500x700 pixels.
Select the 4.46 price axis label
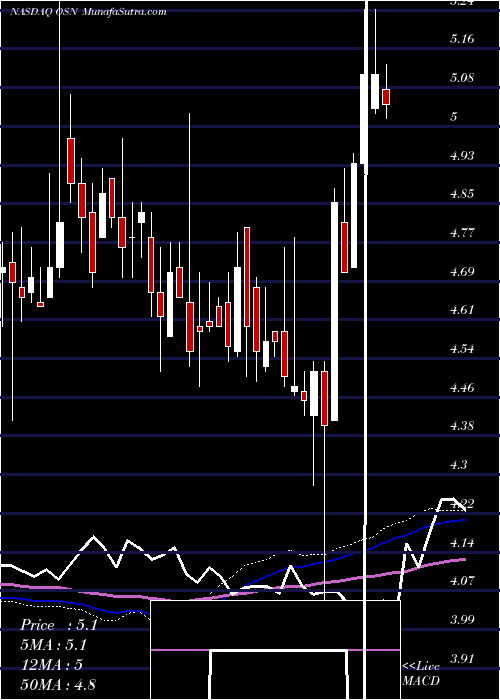click(x=462, y=387)
